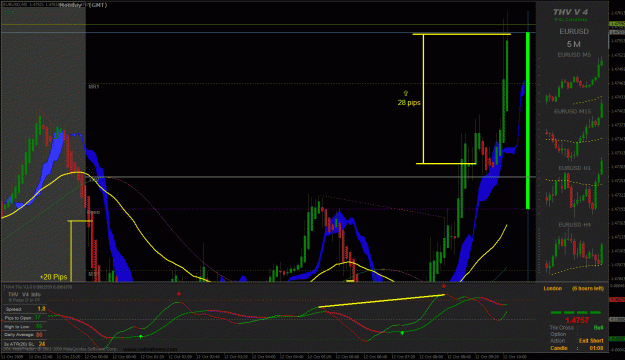The height and width of the screenshot is (360, 625).
Task: Click the '(6 hours left)' session countdown
Action: 588,288
